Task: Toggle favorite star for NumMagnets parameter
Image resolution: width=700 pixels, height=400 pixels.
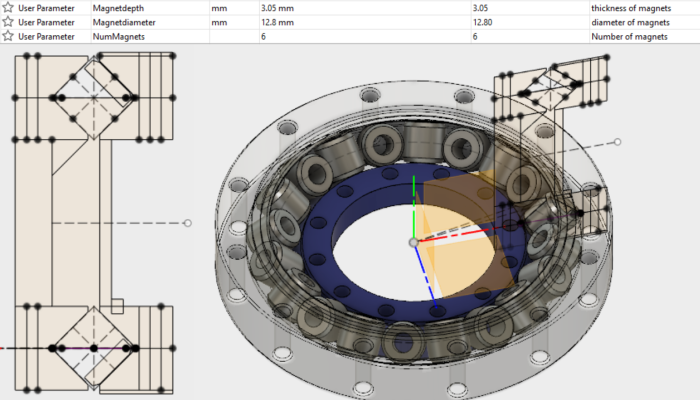Action: tap(8, 36)
